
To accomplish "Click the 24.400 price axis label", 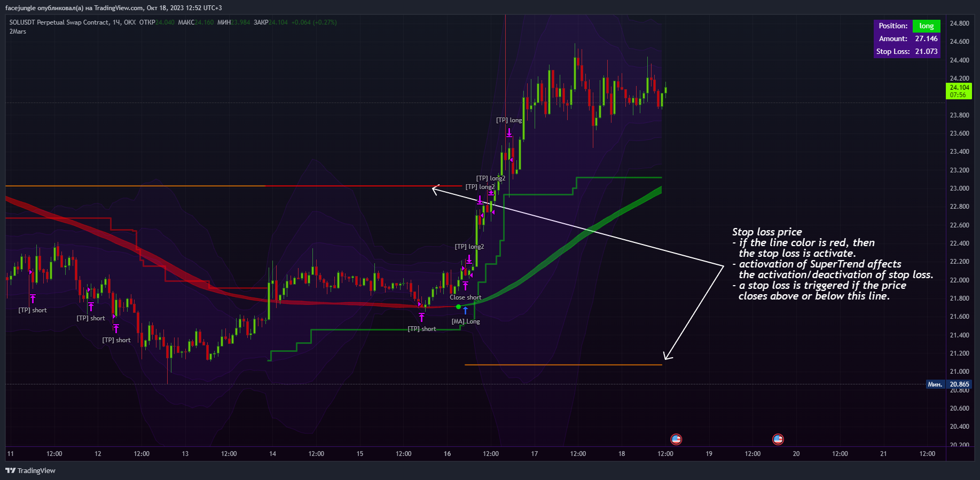I will pos(959,60).
